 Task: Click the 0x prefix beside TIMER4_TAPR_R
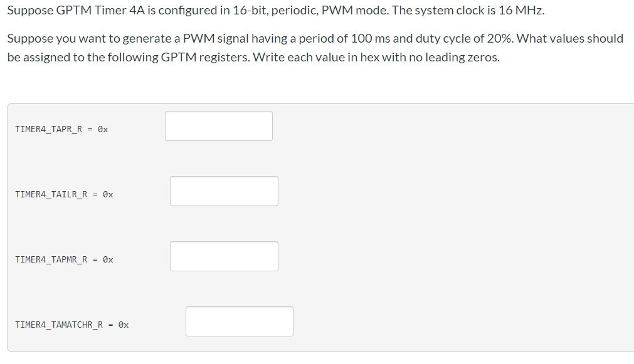click(103, 129)
